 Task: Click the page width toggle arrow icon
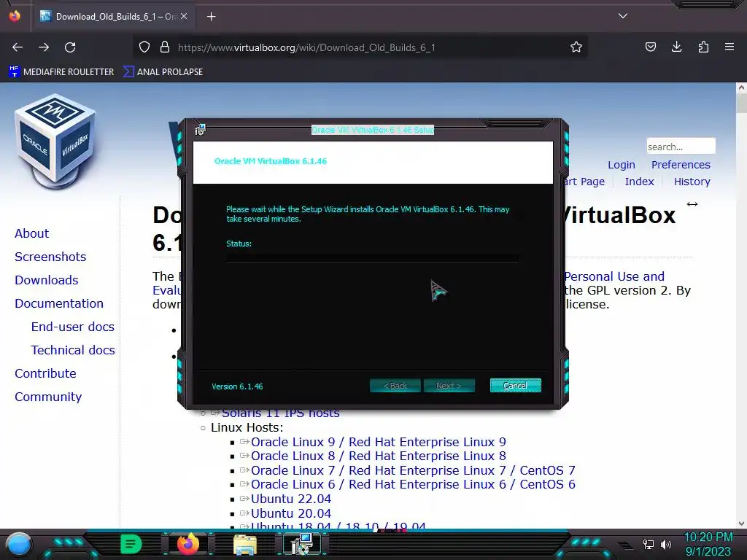pyautogui.click(x=692, y=204)
